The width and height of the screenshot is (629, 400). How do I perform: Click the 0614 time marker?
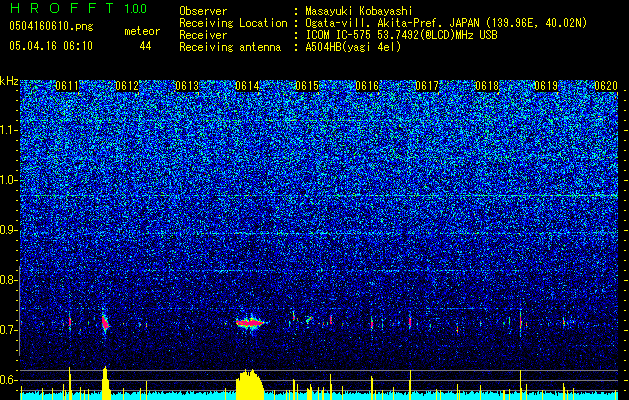pyautogui.click(x=247, y=86)
